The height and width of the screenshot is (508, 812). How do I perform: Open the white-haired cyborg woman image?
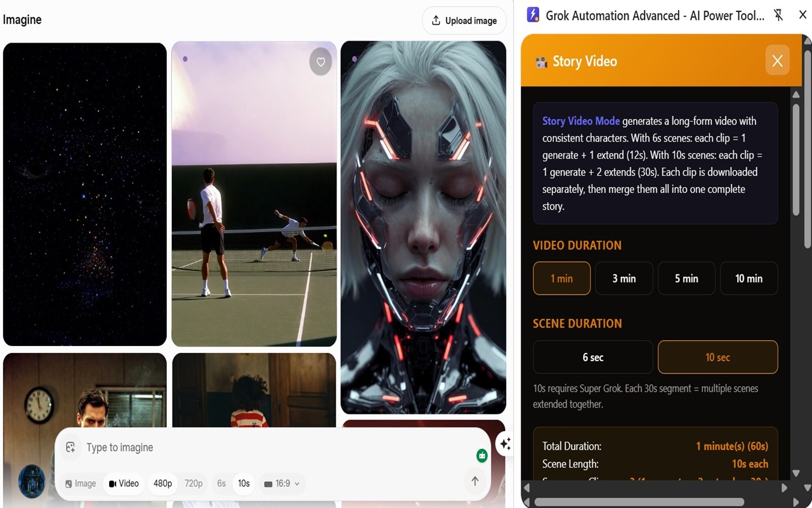point(423,227)
